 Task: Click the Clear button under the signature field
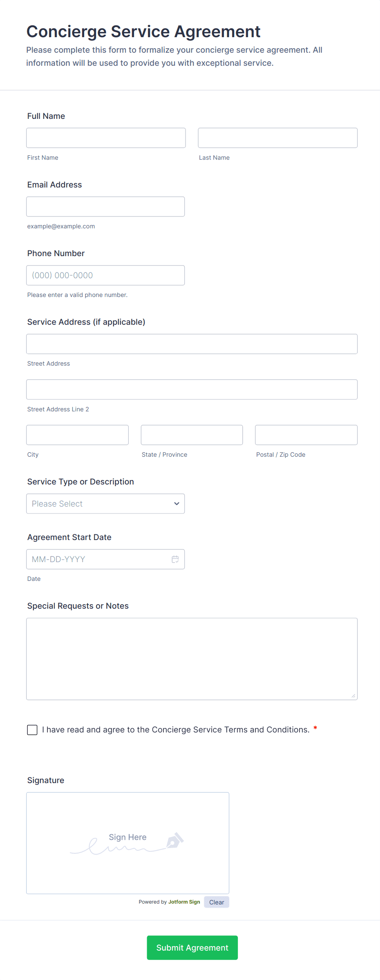point(216,902)
